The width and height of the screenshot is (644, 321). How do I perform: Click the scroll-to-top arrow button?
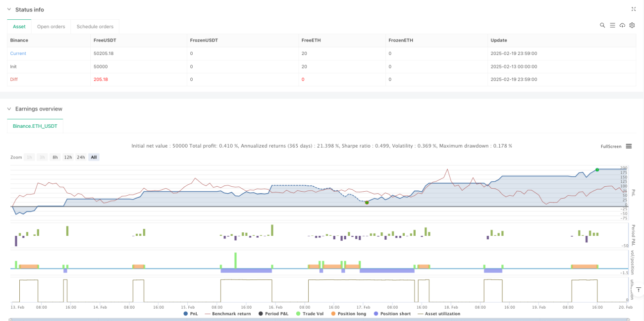[639, 290]
